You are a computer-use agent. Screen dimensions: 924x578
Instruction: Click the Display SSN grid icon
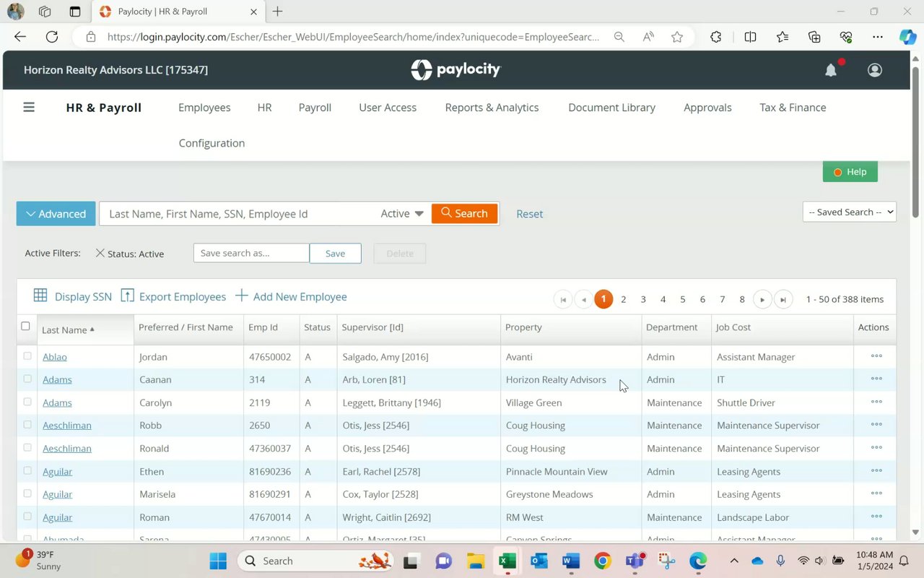40,296
